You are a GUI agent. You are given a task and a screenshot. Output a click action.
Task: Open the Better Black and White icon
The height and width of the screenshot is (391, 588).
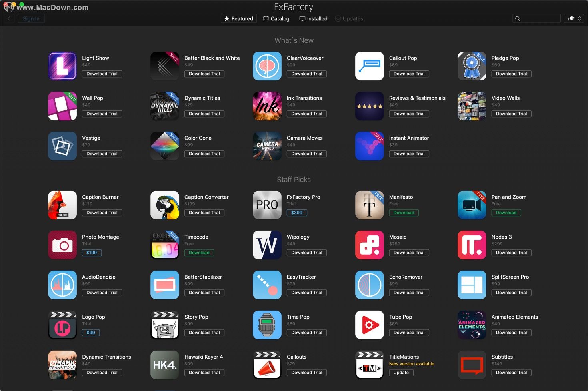coord(165,66)
